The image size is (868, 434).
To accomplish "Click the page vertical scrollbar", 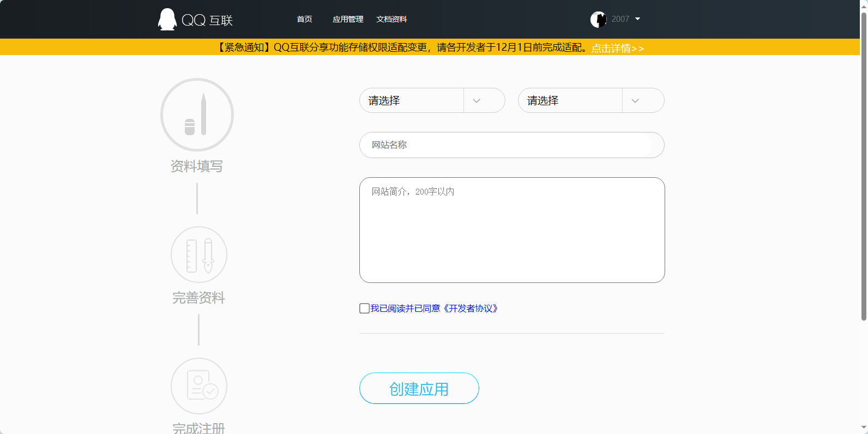I will click(864, 164).
